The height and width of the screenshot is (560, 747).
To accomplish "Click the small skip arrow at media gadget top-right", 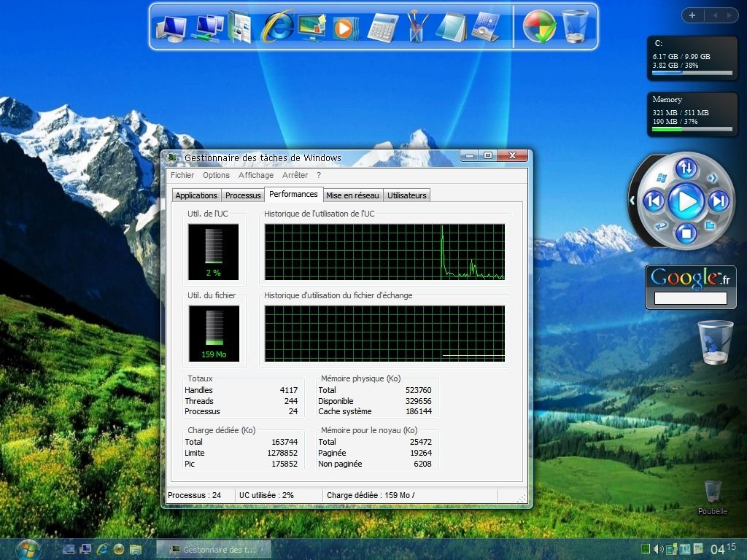I will [x=712, y=178].
